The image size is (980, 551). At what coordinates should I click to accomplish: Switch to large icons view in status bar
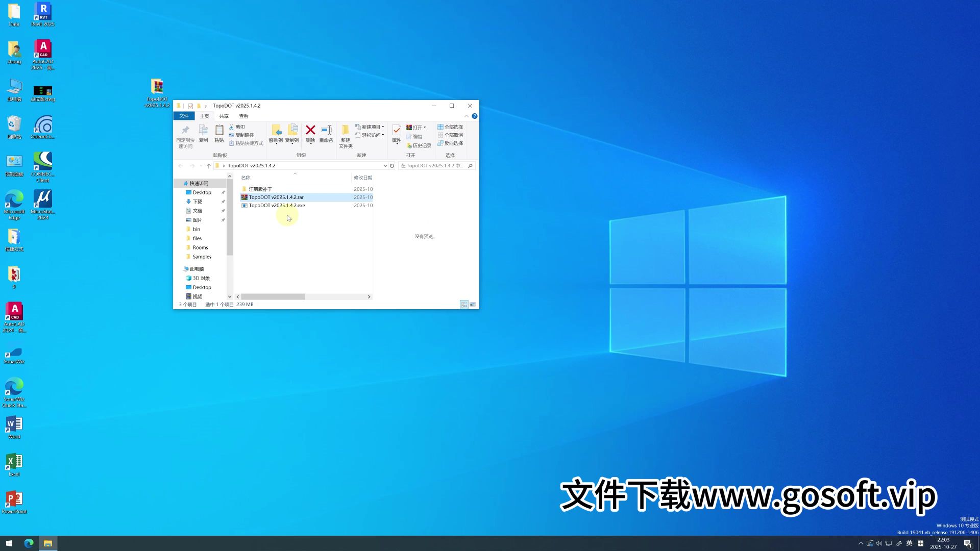point(473,305)
